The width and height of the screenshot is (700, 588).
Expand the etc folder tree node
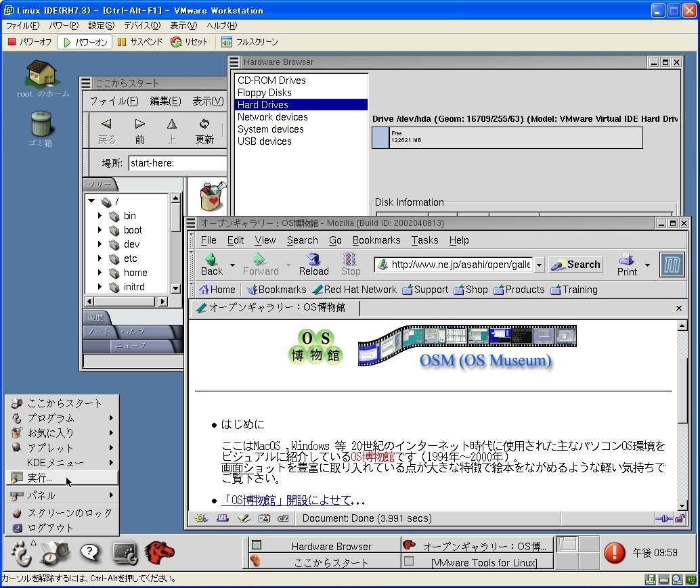100,258
